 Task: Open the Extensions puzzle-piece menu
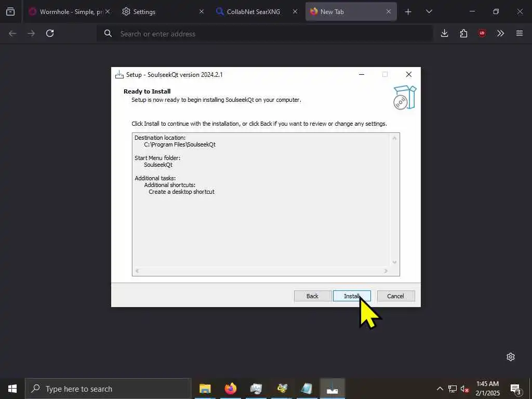click(463, 33)
